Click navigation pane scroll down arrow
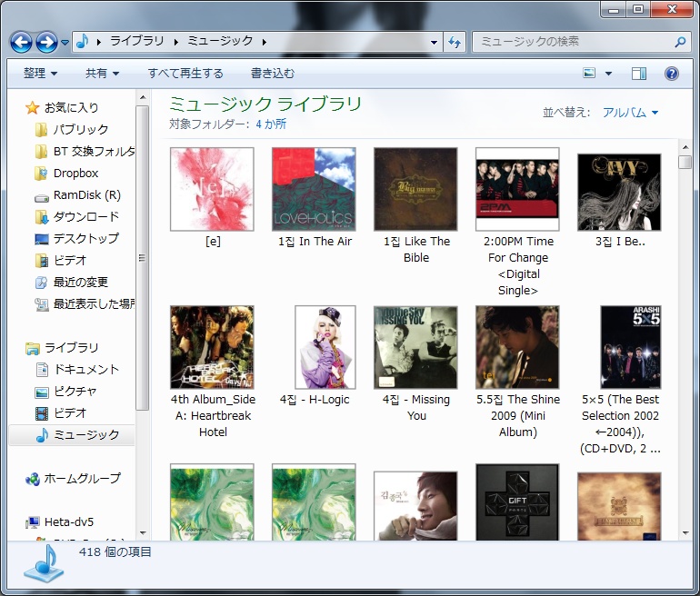The height and width of the screenshot is (596, 700). pos(143,532)
